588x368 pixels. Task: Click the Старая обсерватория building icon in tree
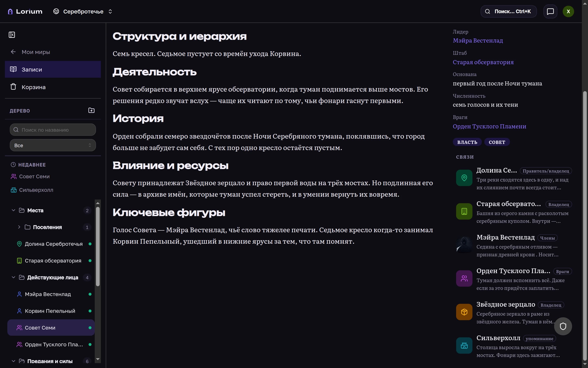(19, 261)
